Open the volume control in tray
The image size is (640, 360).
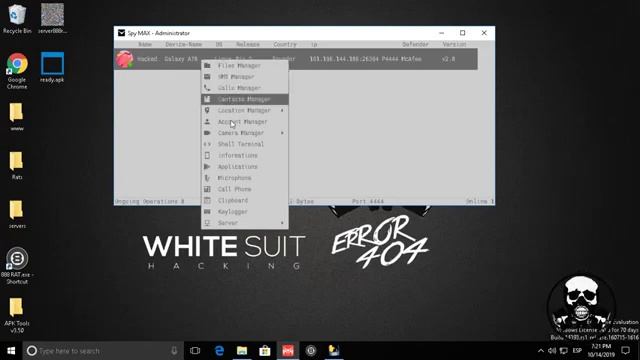552,351
